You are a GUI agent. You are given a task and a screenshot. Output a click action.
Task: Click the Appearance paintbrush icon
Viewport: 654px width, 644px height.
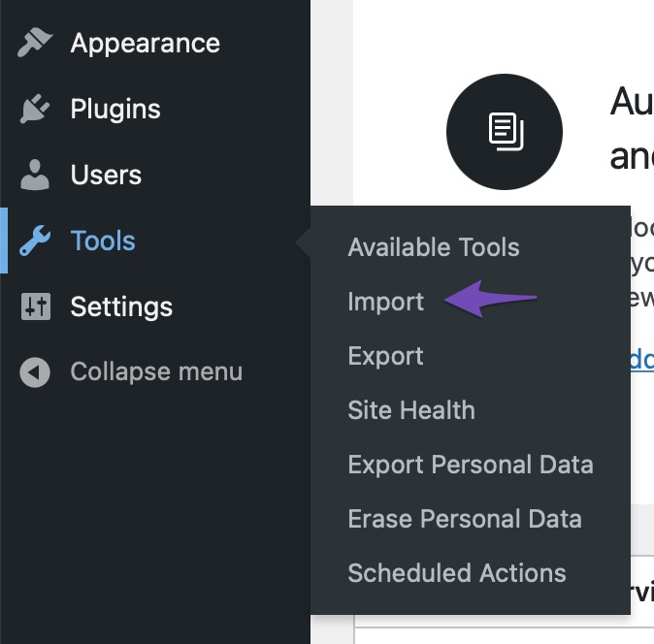[35, 42]
